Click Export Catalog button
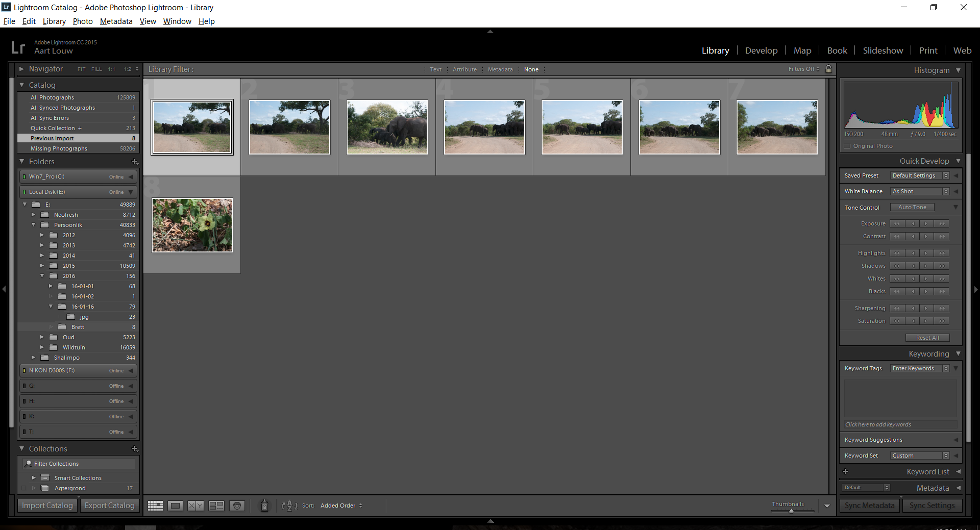This screenshot has width=980, height=530. tap(109, 506)
